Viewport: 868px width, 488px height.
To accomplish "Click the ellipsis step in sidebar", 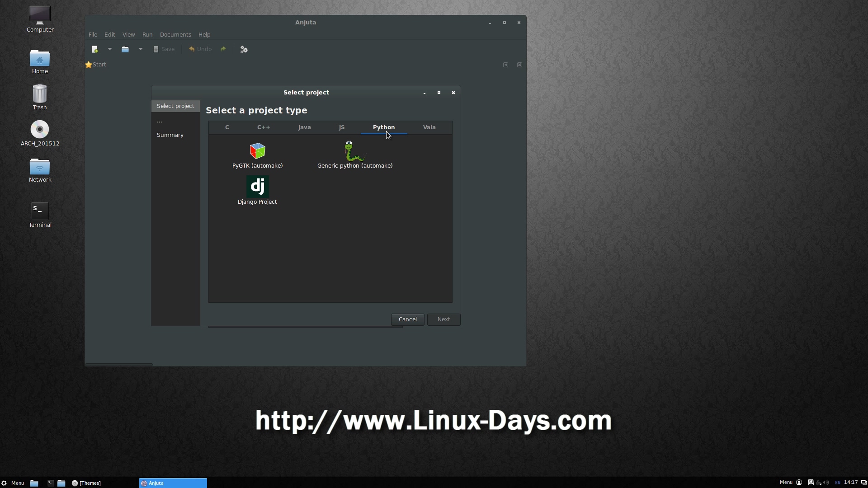I will tap(160, 121).
